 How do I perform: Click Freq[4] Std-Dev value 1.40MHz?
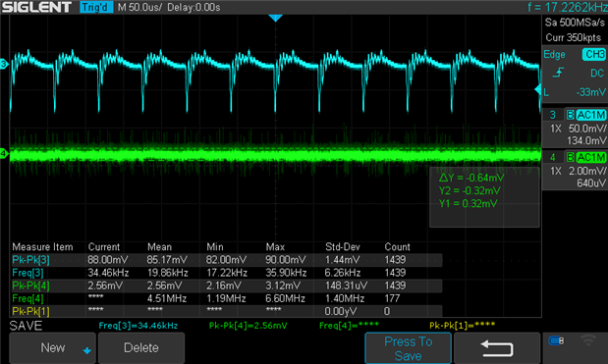point(345,298)
